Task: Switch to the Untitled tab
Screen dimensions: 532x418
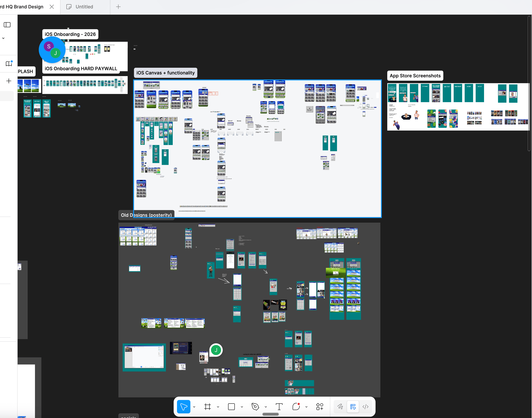Action: [x=84, y=7]
